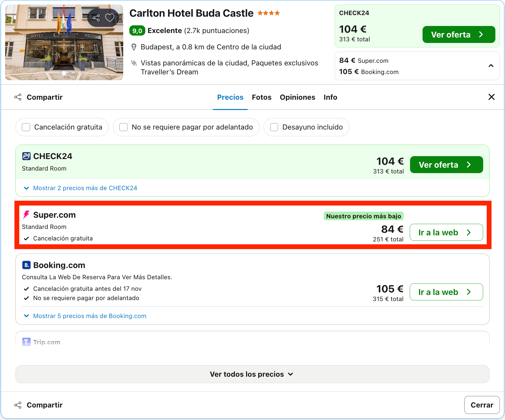Click the Cerrar button
The image size is (505, 420).
(482, 405)
